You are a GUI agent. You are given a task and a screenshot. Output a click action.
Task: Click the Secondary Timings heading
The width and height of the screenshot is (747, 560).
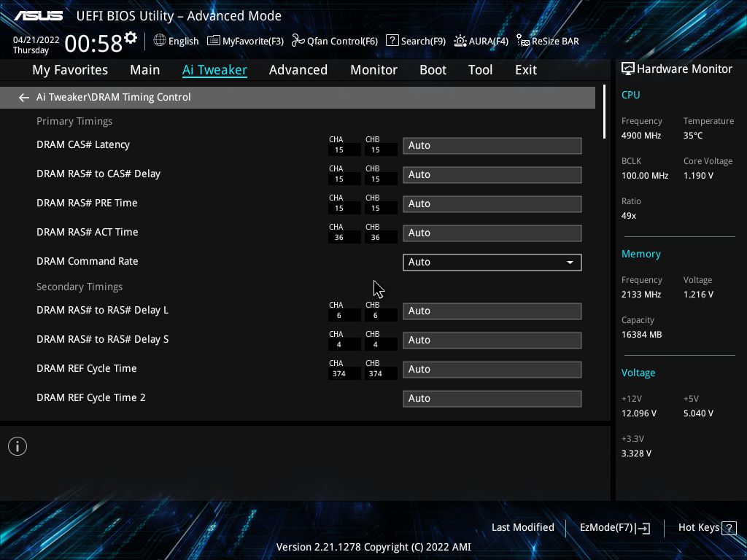point(80,287)
